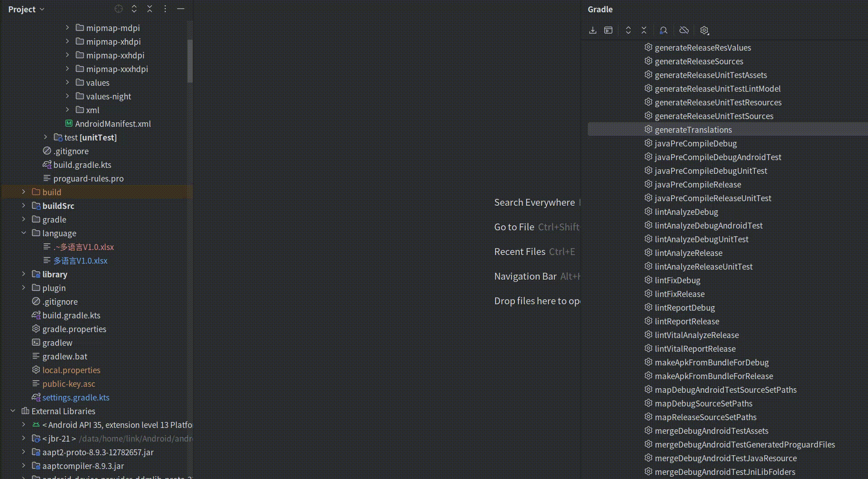Viewport: 868px width, 479px height.
Task: Select javaPreCompileDebug Gradle task
Action: [x=696, y=143]
